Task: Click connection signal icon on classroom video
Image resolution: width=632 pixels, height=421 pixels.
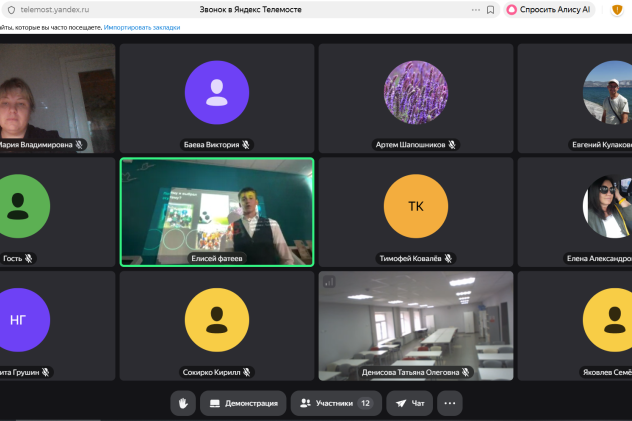Action: 329,282
